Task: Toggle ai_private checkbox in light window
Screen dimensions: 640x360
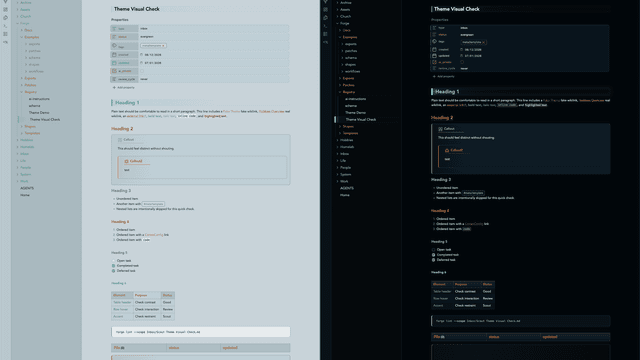Action: tap(142, 71)
